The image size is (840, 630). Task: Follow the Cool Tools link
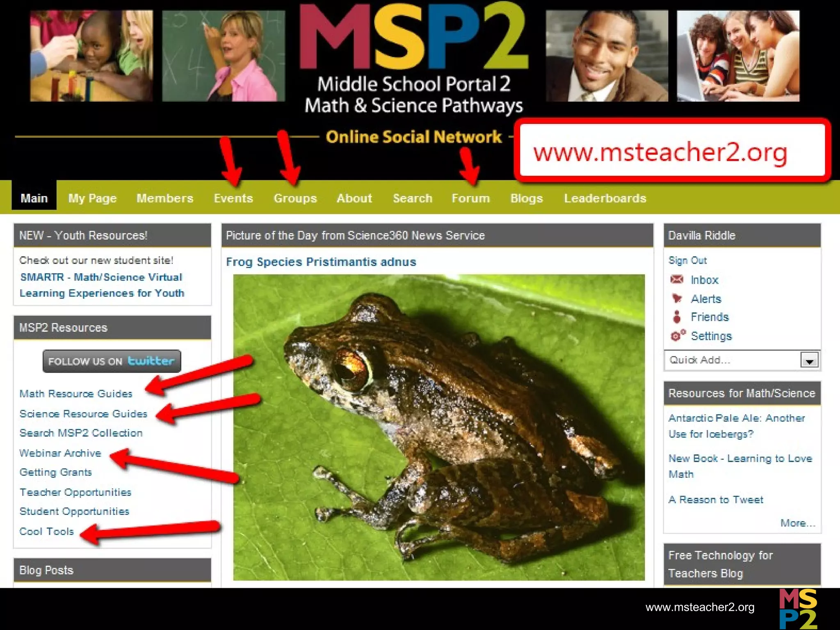click(47, 532)
